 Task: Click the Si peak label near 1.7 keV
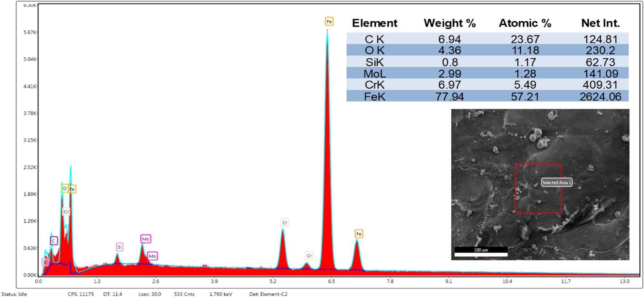pos(120,247)
